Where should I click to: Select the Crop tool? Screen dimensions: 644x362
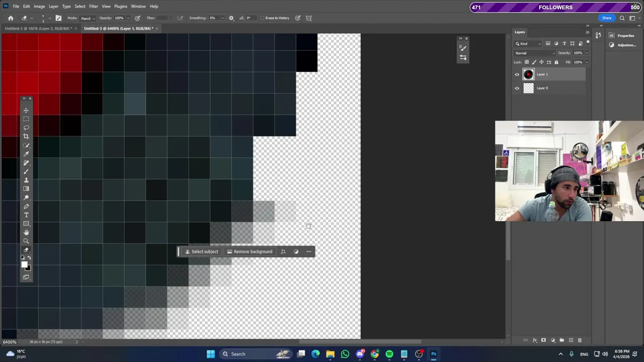[26, 136]
